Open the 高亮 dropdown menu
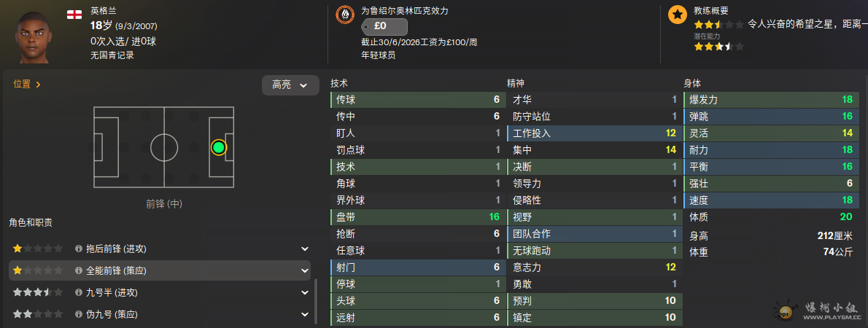Image resolution: width=868 pixels, height=328 pixels. (290, 85)
